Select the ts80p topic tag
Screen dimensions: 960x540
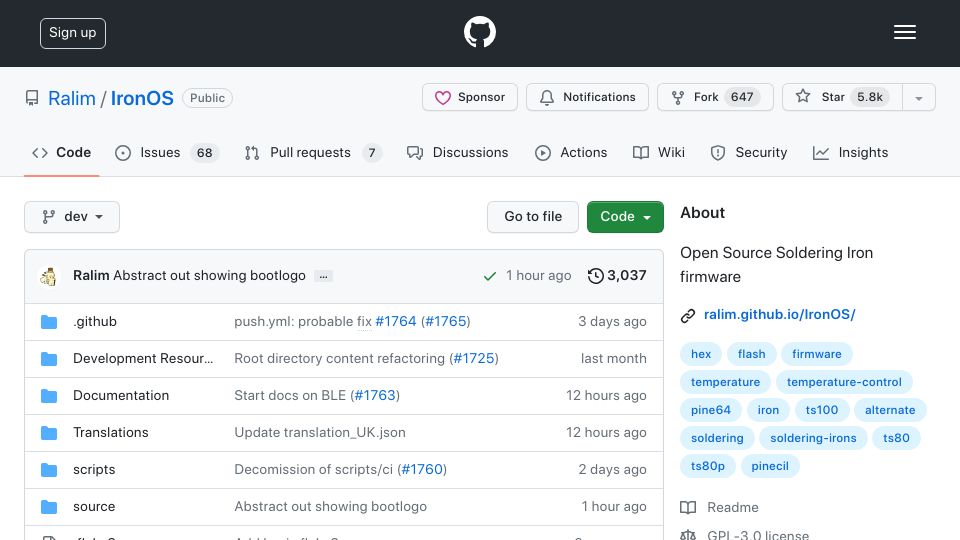pos(708,467)
